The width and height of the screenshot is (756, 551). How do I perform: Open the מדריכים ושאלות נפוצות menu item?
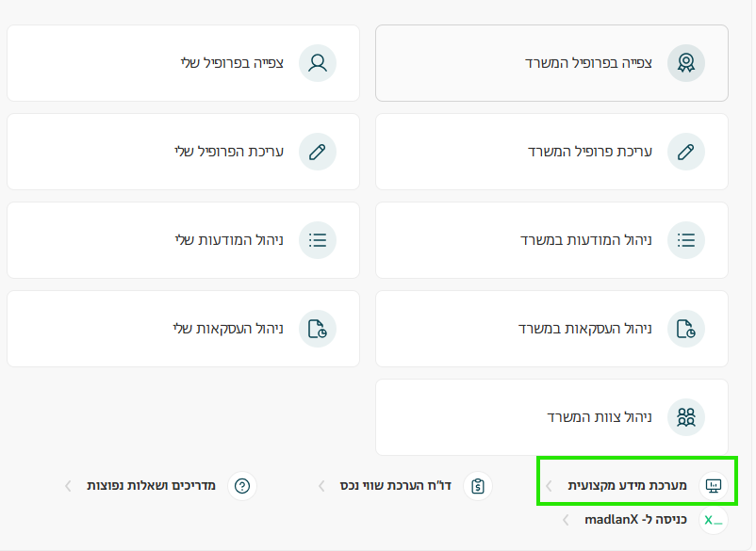click(x=151, y=486)
